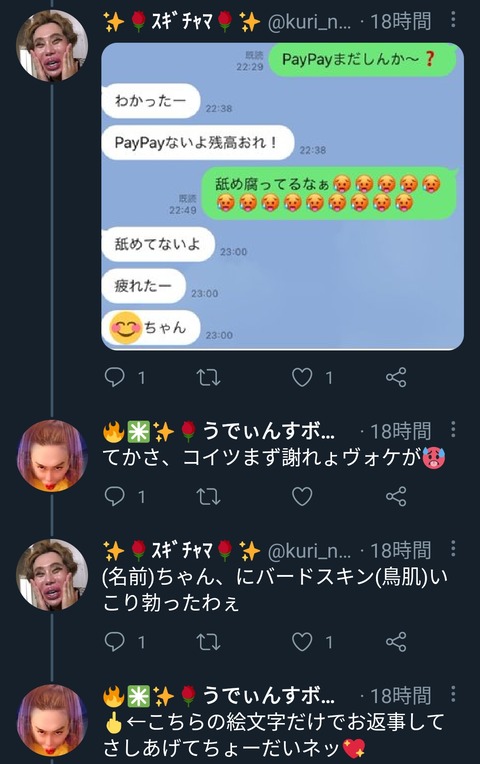Open more options on バードスキン tweet
The height and width of the screenshot is (764, 480).
pyautogui.click(x=453, y=549)
